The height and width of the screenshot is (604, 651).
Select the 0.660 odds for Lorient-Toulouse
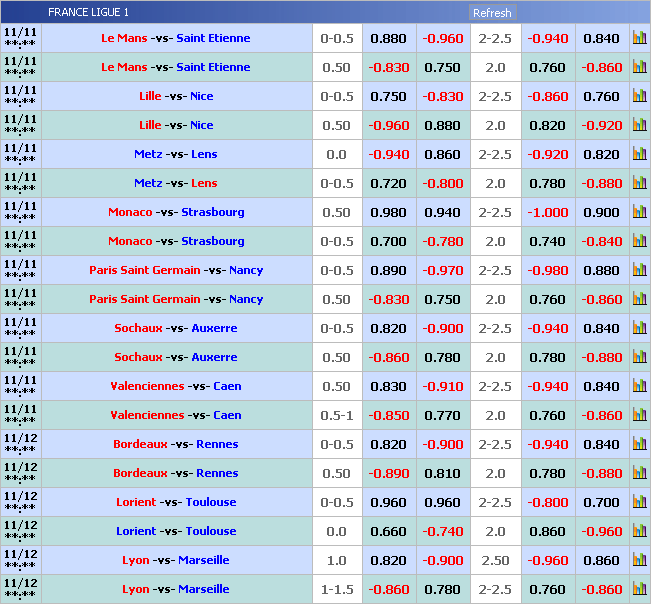point(388,532)
